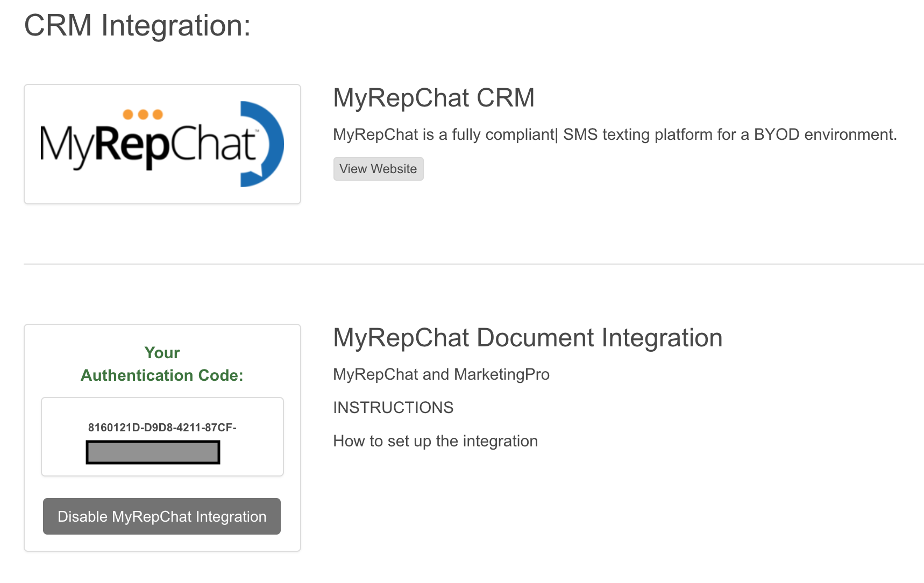The image size is (924, 583).
Task: Click the MyRepChat wordmark text in logo
Action: click(148, 145)
